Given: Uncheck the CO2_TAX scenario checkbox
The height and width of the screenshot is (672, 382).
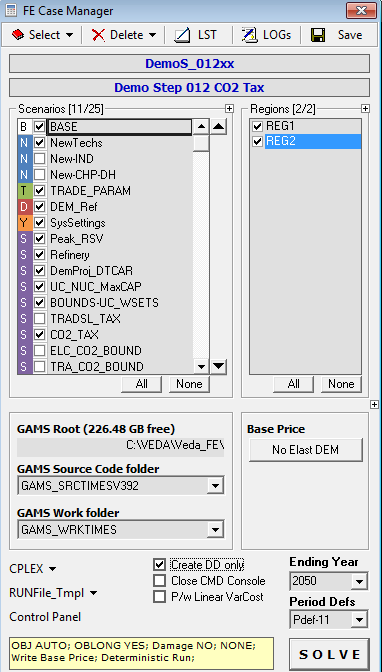Looking at the screenshot, I should pyautogui.click(x=39, y=335).
